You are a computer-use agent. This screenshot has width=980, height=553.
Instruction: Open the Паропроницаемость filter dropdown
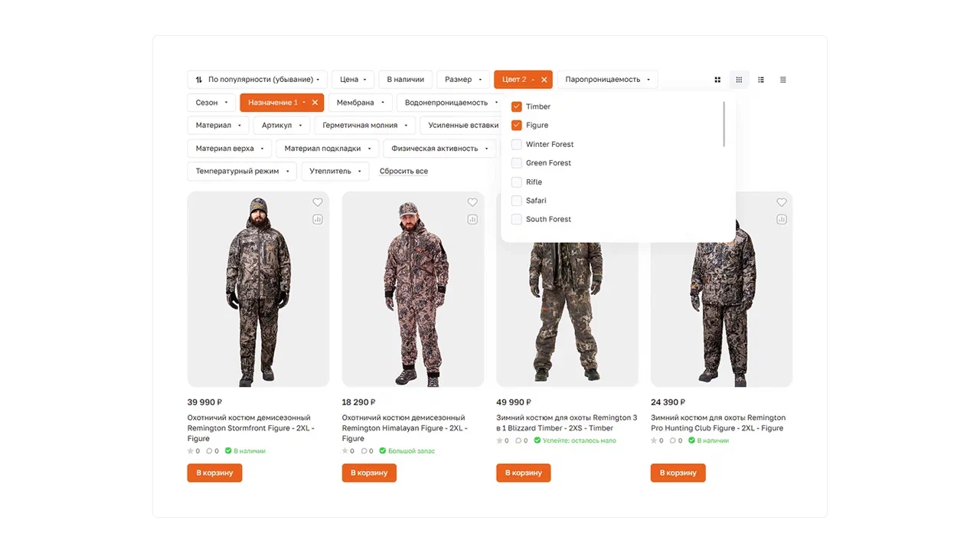[x=607, y=80]
